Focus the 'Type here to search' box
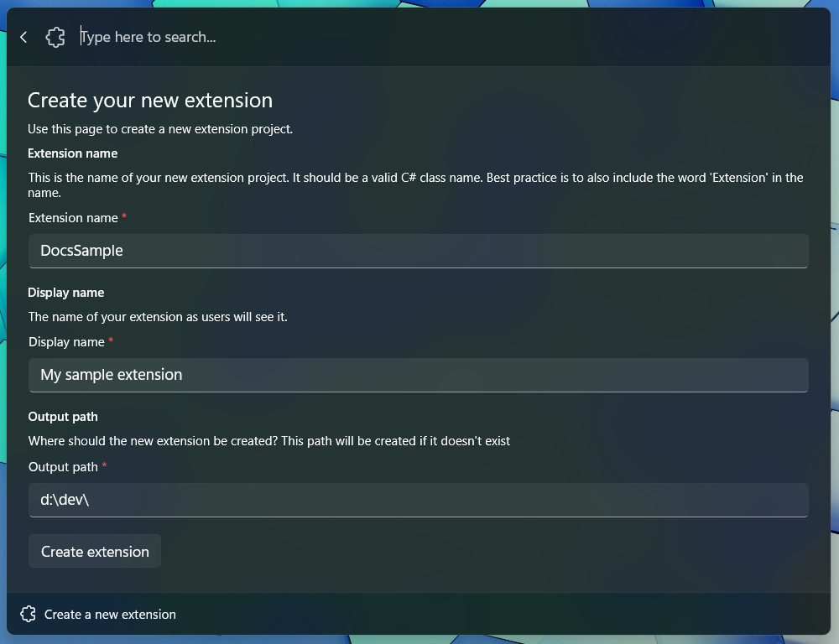The image size is (839, 644). [x=336, y=37]
